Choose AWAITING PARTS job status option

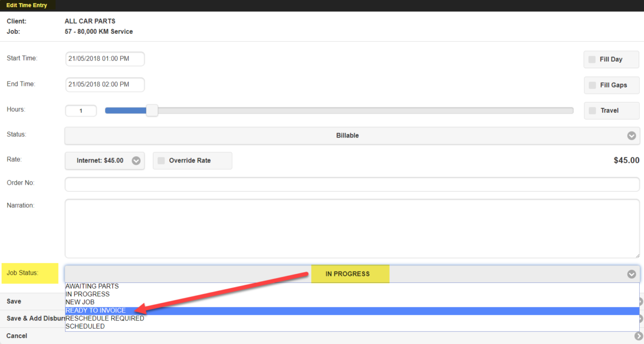coord(91,286)
